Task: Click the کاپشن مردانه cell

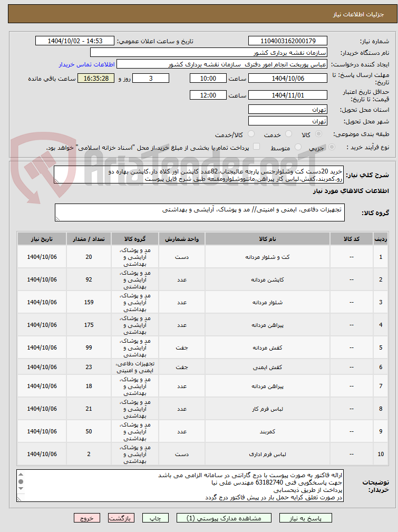Action: tap(267, 279)
